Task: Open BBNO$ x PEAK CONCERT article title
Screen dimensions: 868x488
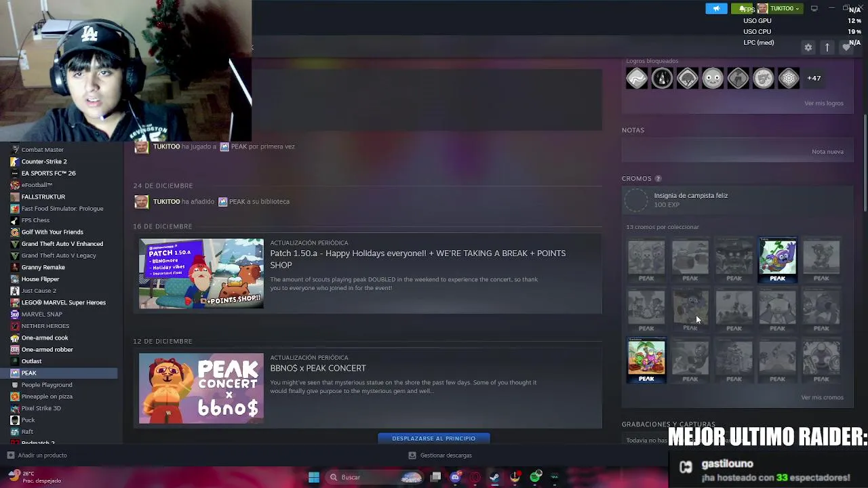Action: coord(318,368)
